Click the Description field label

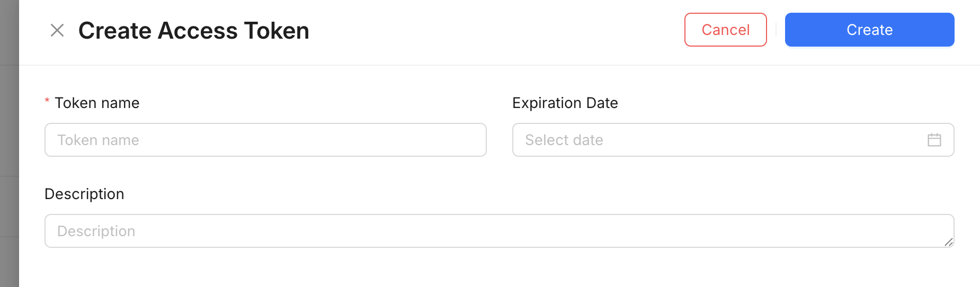pyautogui.click(x=84, y=194)
